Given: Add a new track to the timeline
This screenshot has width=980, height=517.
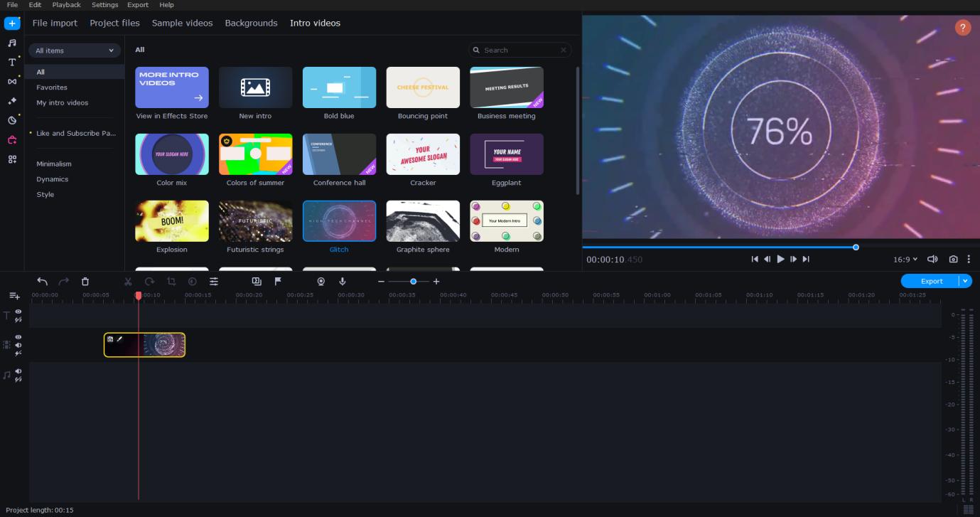Looking at the screenshot, I should tap(14, 295).
